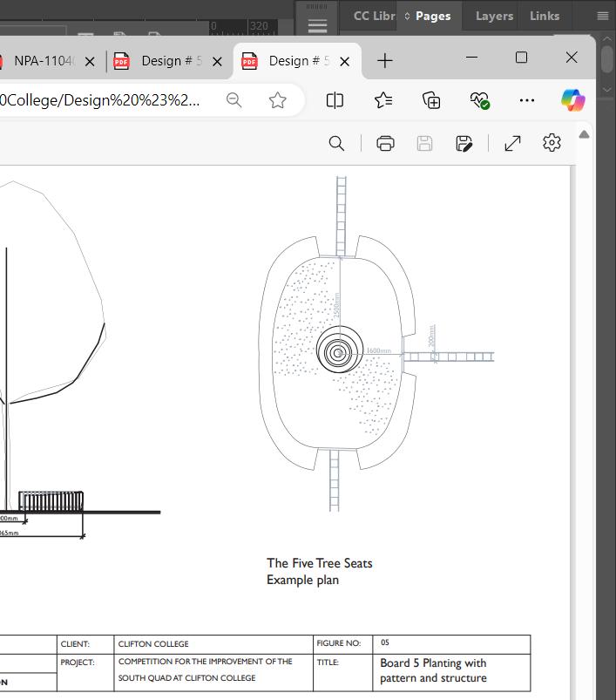The height and width of the screenshot is (700, 616).
Task: Enter PDF full screen mode
Action: [512, 143]
